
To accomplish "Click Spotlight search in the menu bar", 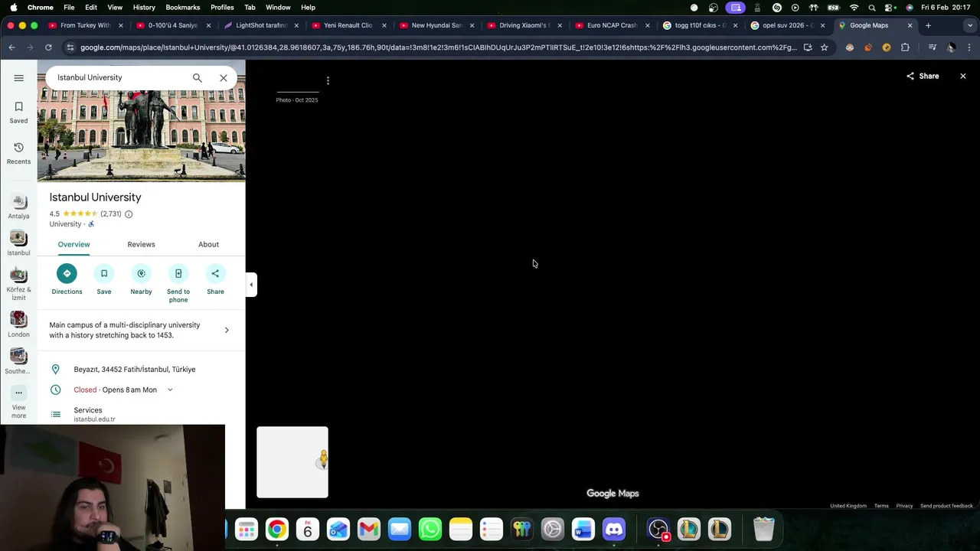I will click(x=871, y=8).
